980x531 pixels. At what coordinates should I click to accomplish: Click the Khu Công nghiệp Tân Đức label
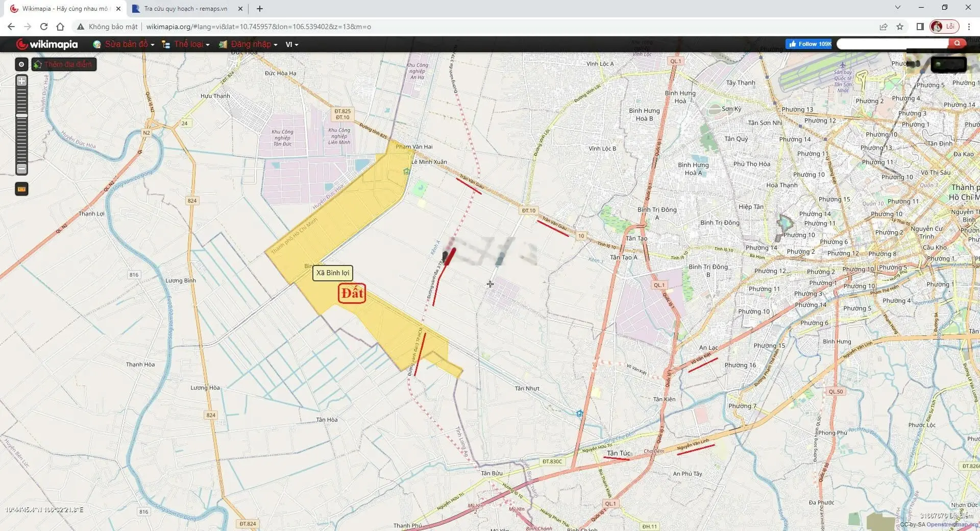pyautogui.click(x=282, y=138)
